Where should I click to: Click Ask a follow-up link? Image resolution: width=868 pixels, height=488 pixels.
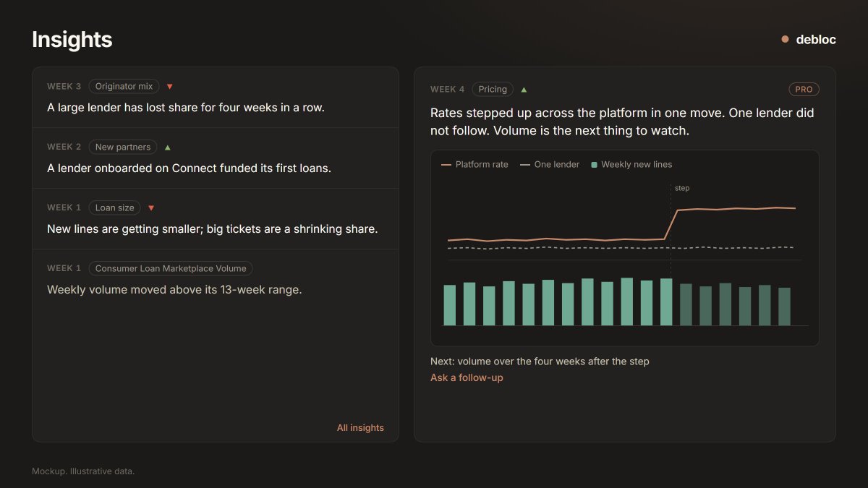tap(467, 377)
